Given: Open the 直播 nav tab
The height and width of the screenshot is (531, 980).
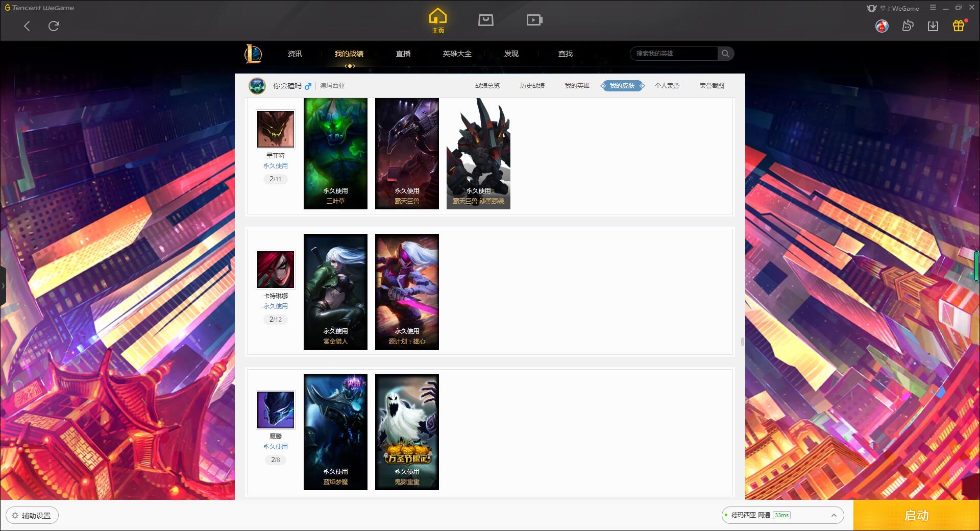Looking at the screenshot, I should pyautogui.click(x=403, y=54).
